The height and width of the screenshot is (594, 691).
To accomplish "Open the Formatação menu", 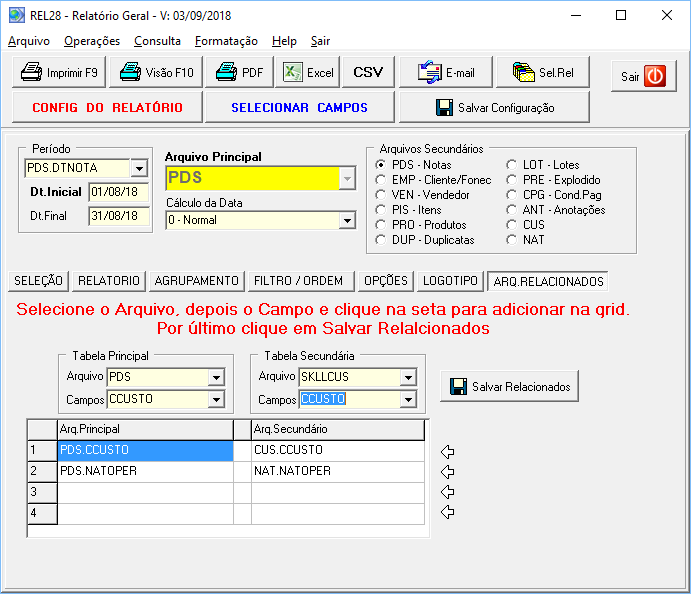I will click(x=226, y=41).
